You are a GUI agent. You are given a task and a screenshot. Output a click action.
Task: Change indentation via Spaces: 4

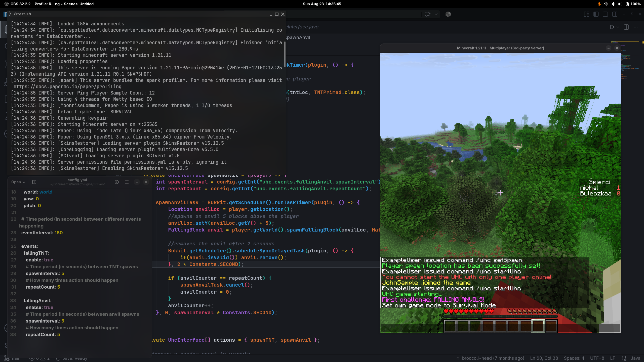(x=574, y=358)
